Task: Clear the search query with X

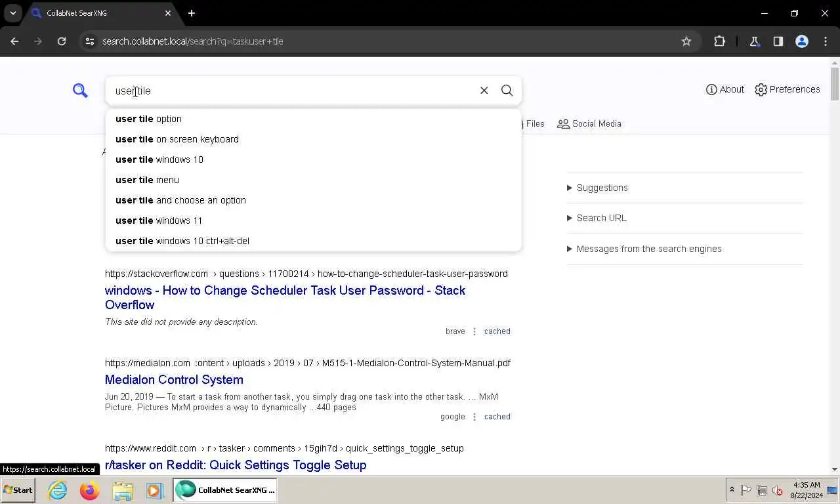Action: coord(484,91)
